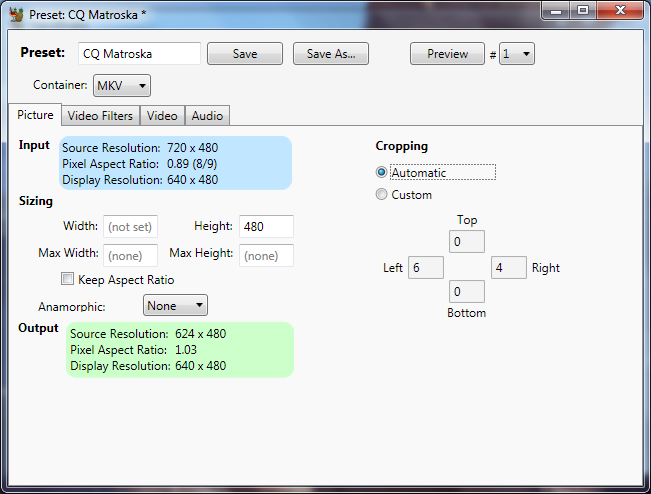Click the Sizing section heading
651x494 pixels.
[x=36, y=201]
